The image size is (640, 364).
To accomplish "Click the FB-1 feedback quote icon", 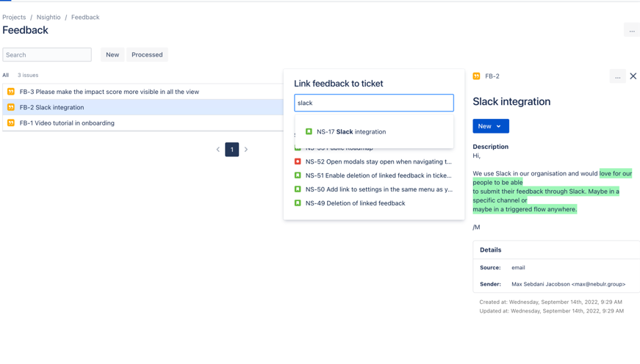I will [11, 123].
